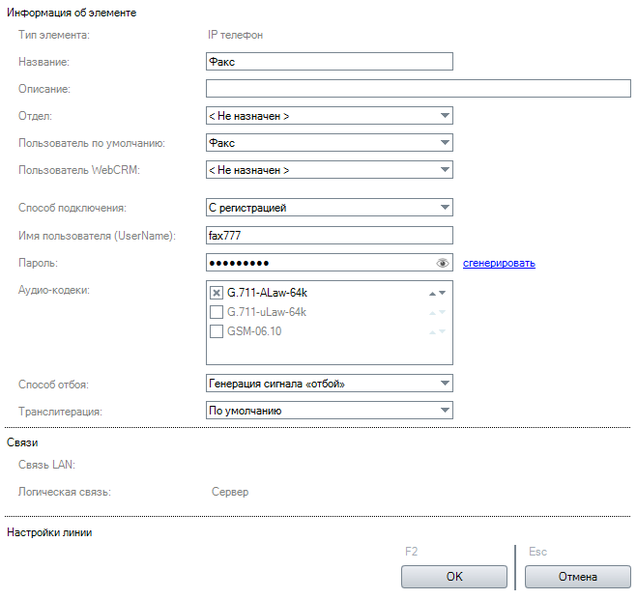The image size is (637, 599).
Task: Select the G.711-ALaw-64k codec label
Action: click(x=267, y=293)
